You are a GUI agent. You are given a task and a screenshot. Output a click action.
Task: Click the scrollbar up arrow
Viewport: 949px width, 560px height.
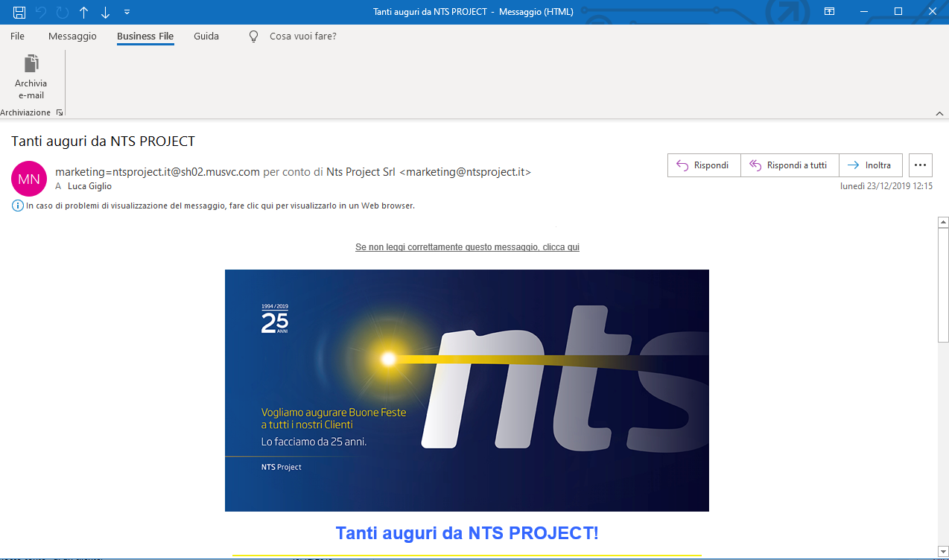pyautogui.click(x=943, y=222)
